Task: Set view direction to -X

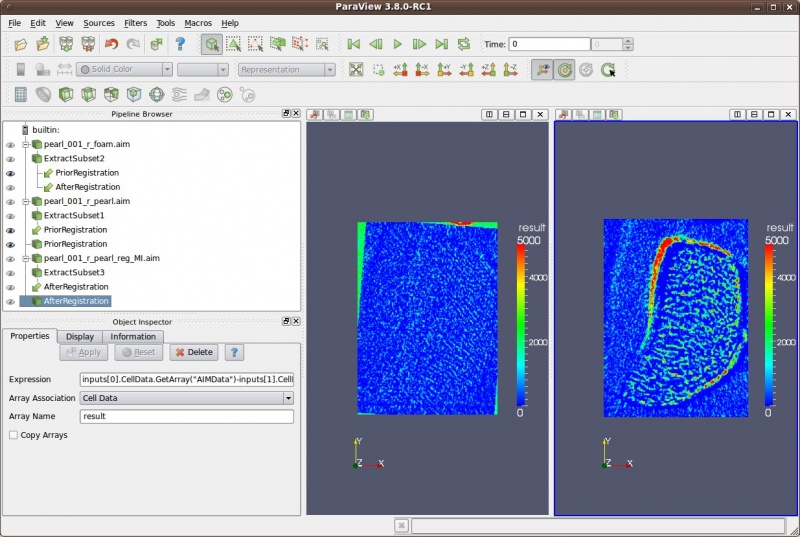Action: [422, 69]
